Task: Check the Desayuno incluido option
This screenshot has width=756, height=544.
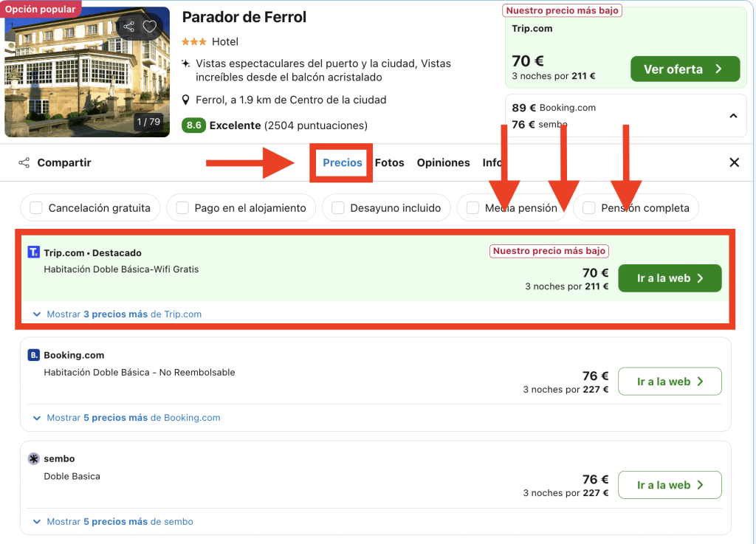Action: tap(337, 208)
